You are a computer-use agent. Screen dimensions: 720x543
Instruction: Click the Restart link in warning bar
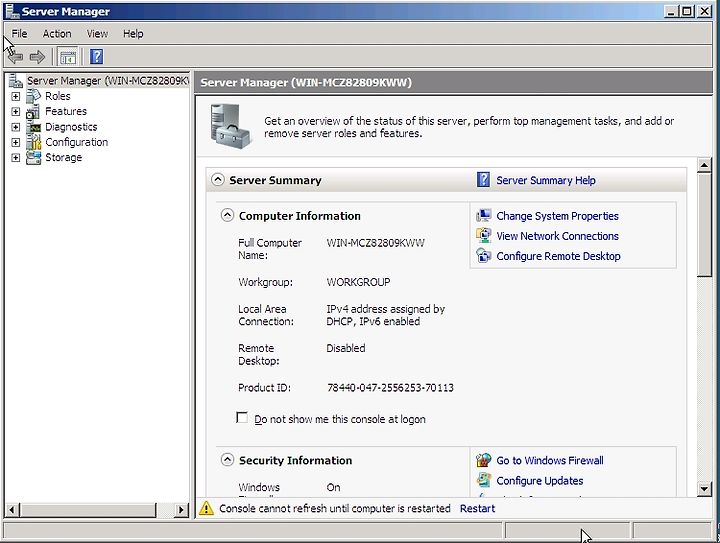click(477, 509)
